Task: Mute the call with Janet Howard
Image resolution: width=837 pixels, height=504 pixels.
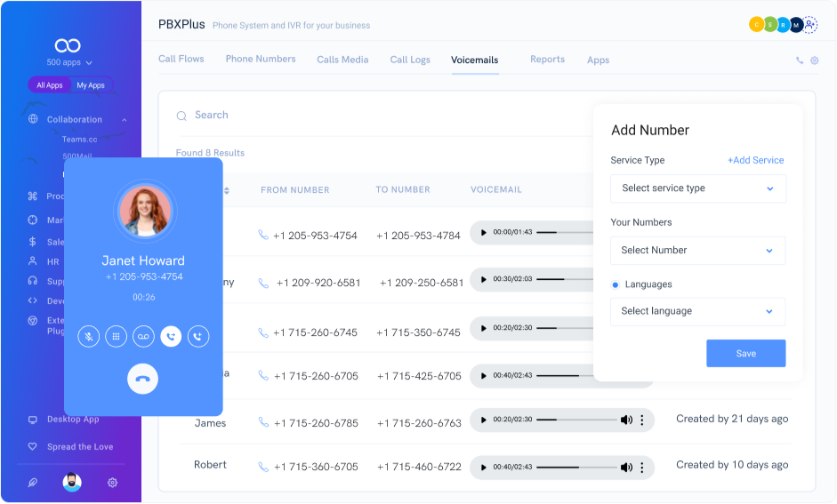Action: pos(88,336)
